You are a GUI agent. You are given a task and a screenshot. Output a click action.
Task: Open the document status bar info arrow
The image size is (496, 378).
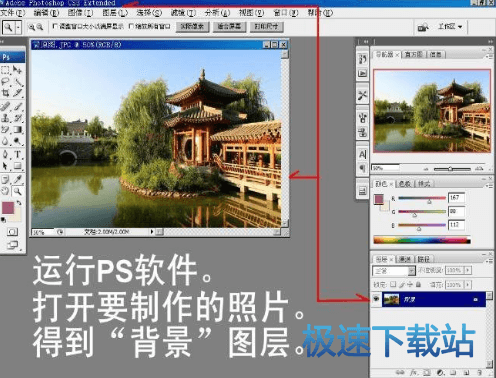pyautogui.click(x=152, y=231)
